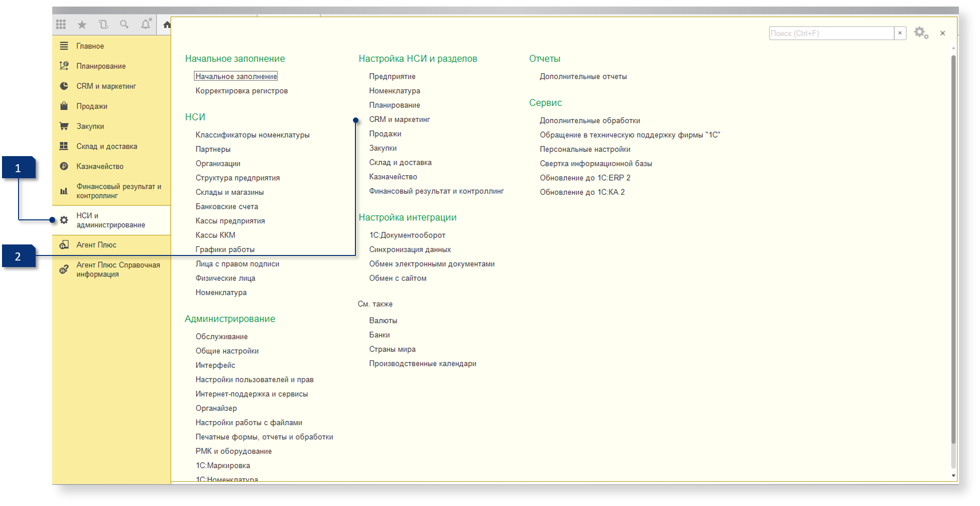
Task: Open the sections menu grid icon
Action: pos(61,24)
